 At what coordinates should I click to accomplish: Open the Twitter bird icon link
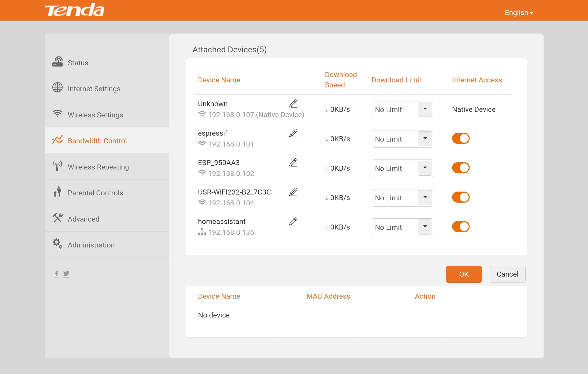66,274
